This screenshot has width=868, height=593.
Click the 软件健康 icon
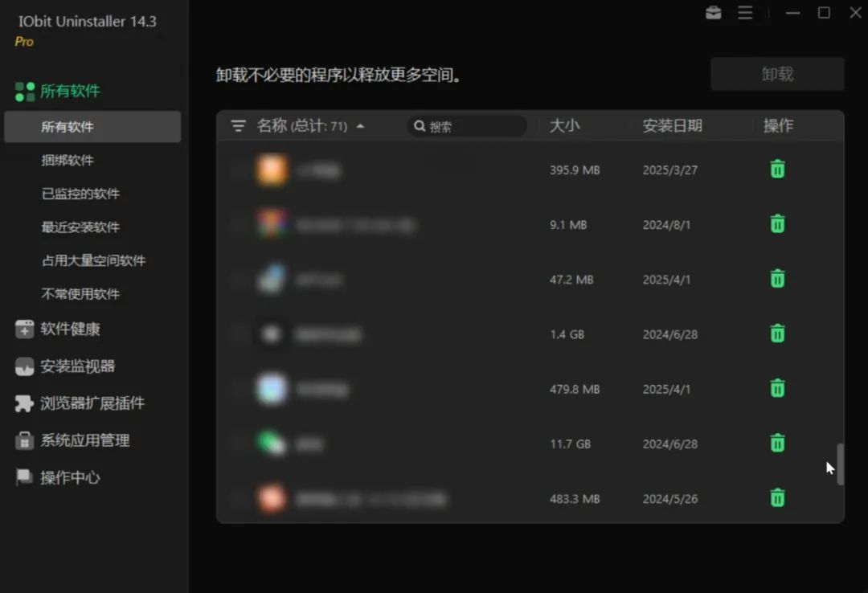coord(24,329)
